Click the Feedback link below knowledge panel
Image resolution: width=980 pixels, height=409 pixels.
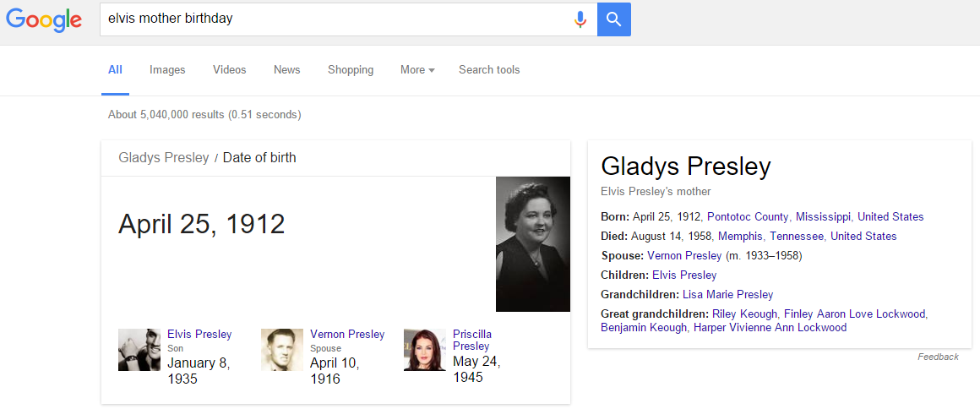tap(938, 357)
